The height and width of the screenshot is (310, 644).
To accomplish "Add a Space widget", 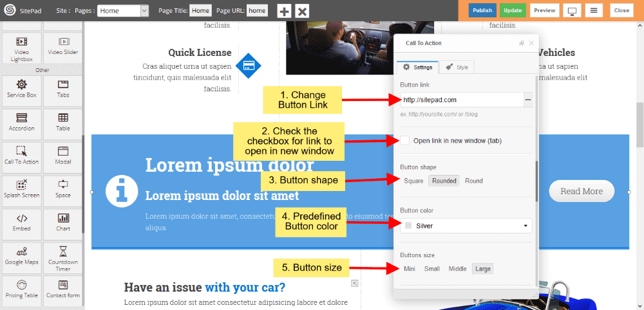I will coord(63,190).
